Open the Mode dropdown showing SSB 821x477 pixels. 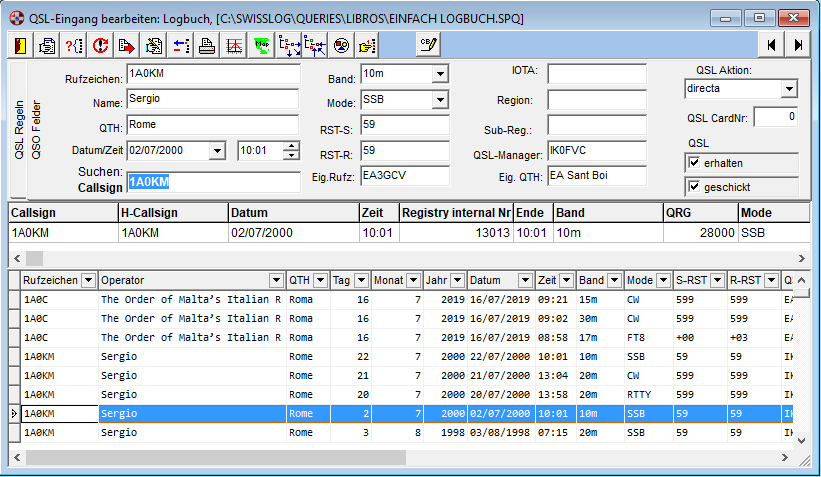tap(440, 100)
